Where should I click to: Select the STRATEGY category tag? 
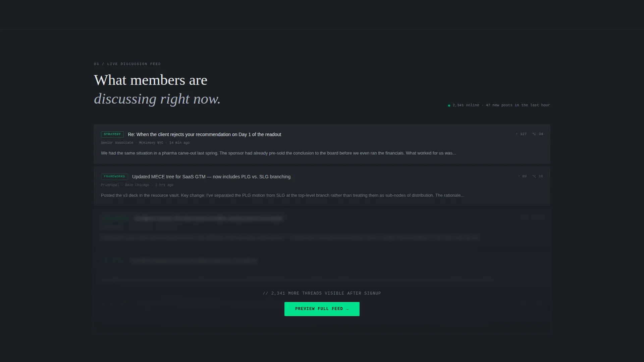[x=112, y=134]
